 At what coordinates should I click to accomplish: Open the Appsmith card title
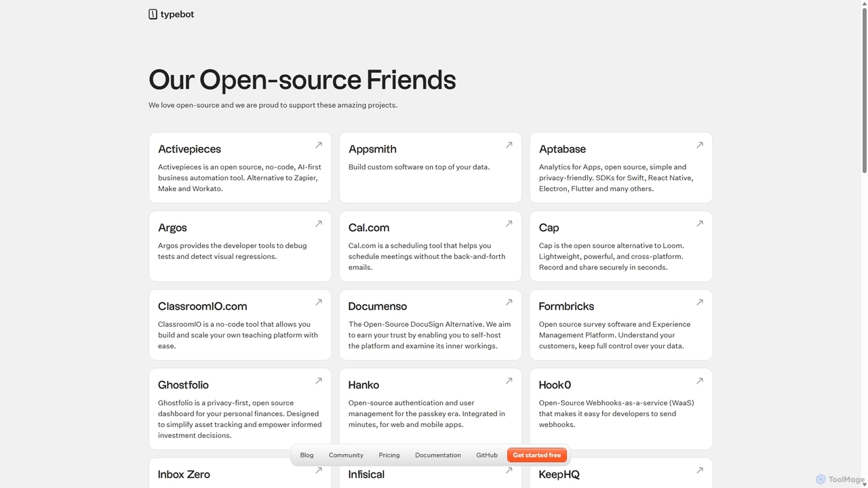tap(372, 149)
